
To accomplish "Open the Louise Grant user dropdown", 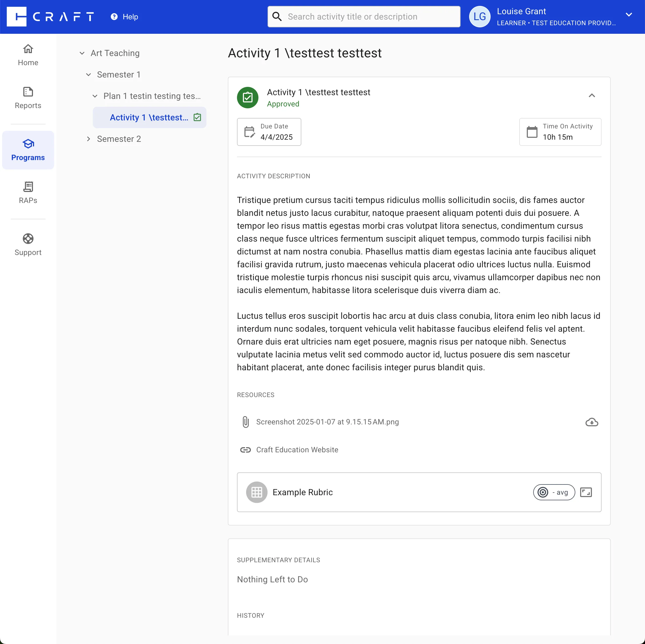I will [x=629, y=15].
